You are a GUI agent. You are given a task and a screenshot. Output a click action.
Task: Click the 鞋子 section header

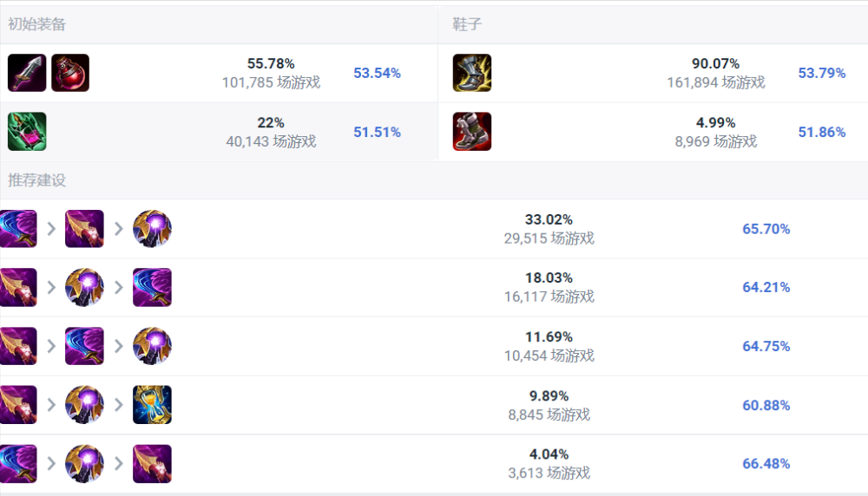(x=467, y=24)
